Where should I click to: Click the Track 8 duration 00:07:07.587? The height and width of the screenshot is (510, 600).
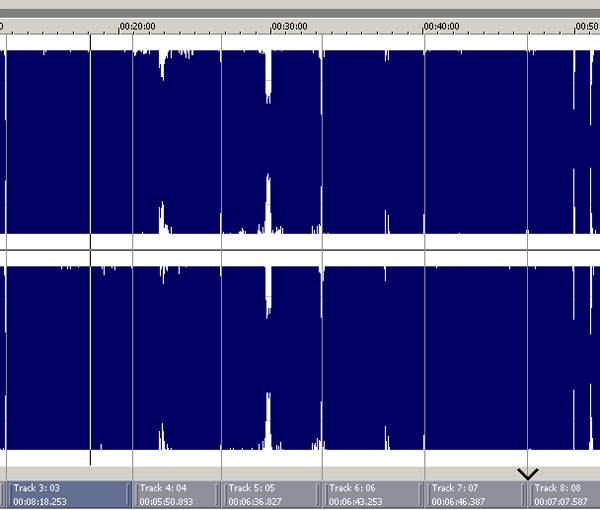click(561, 501)
